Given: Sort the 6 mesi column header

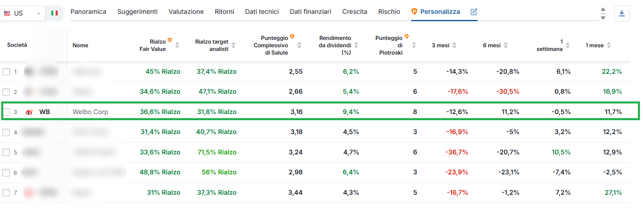Looking at the screenshot, I should pyautogui.click(x=506, y=45).
